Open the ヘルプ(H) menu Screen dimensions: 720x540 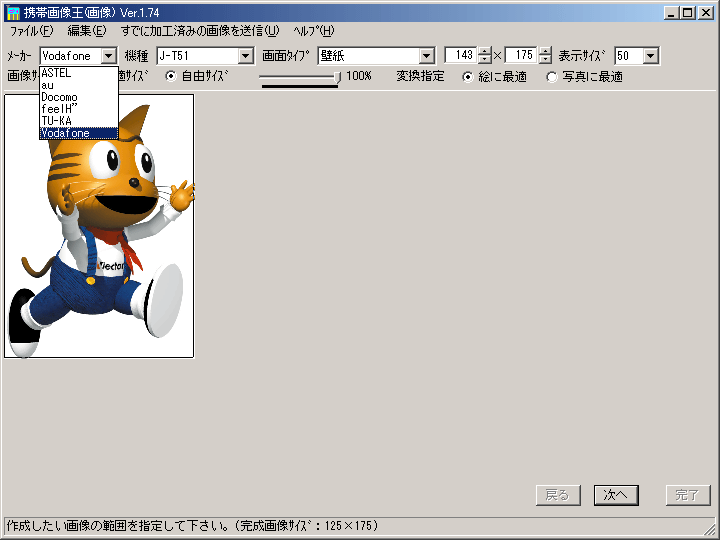pyautogui.click(x=314, y=31)
